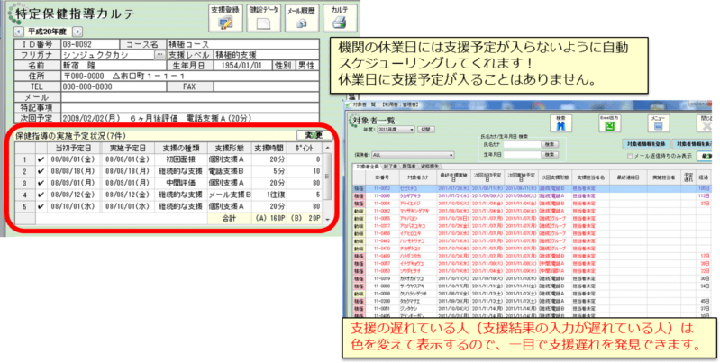Image resolution: width=720 pixels, height=363 pixels.
Task: Toggle checkmark in schedule row 4
Action: (x=41, y=195)
